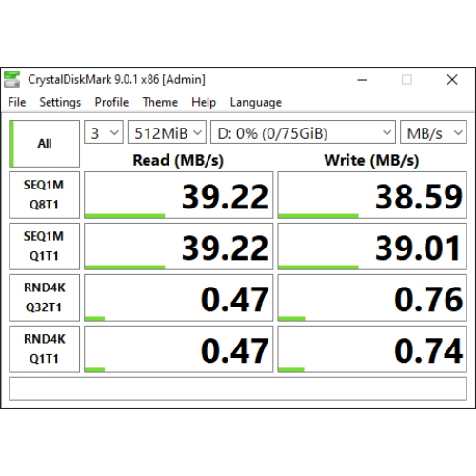Open the Theme menu

pyautogui.click(x=160, y=102)
